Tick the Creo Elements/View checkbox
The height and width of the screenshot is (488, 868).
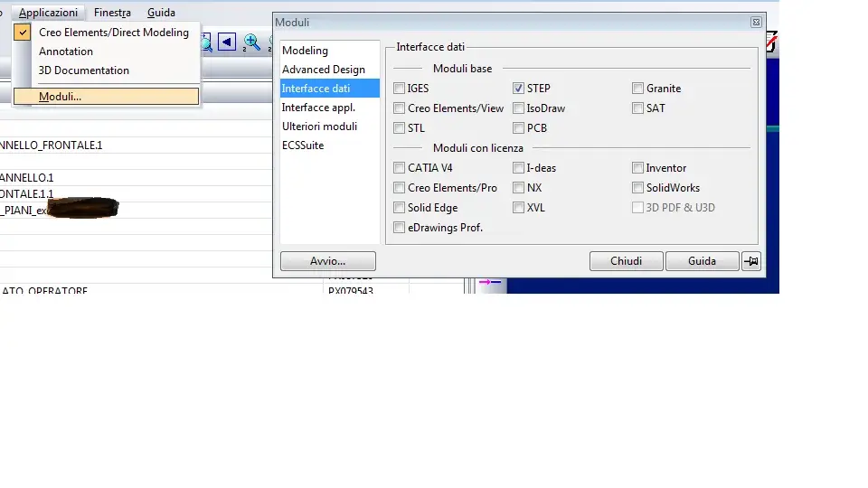(399, 108)
